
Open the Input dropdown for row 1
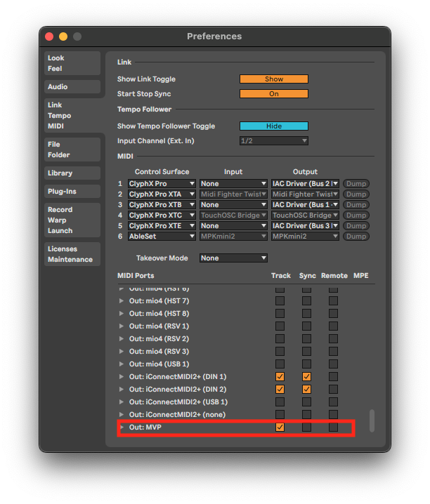tap(233, 184)
